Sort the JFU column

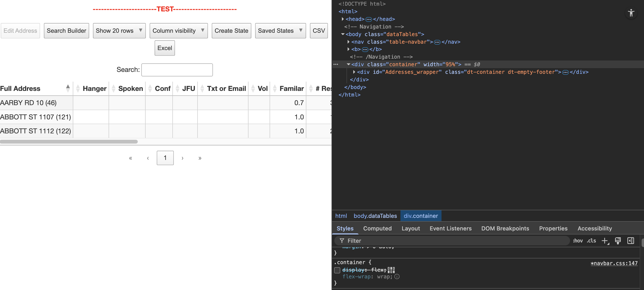pos(177,88)
